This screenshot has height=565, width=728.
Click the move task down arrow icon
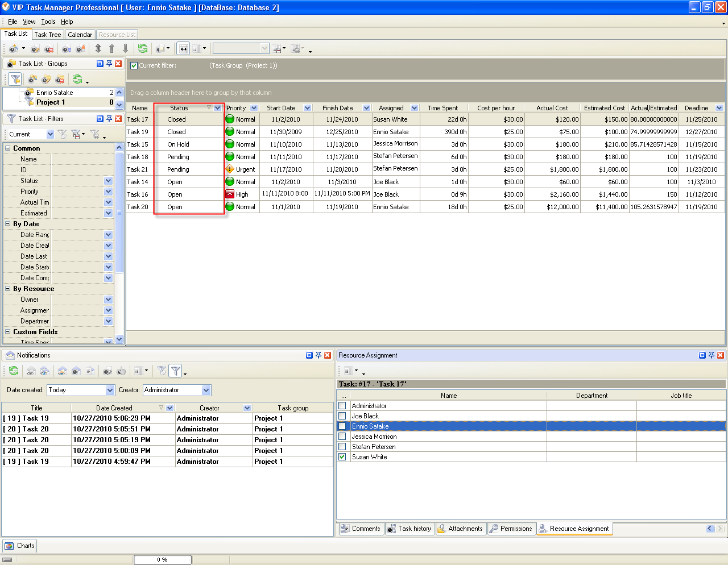(125, 49)
